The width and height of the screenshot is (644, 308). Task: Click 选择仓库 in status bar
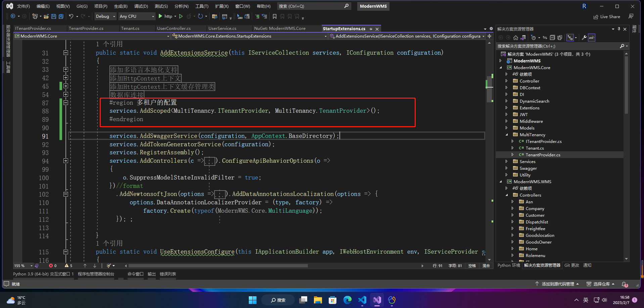(x=601, y=284)
